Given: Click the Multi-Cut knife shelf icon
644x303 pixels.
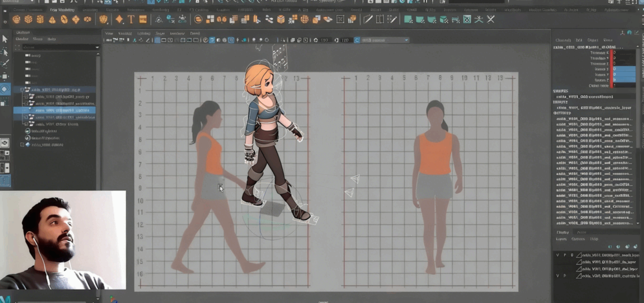Looking at the screenshot, I should (x=368, y=19).
